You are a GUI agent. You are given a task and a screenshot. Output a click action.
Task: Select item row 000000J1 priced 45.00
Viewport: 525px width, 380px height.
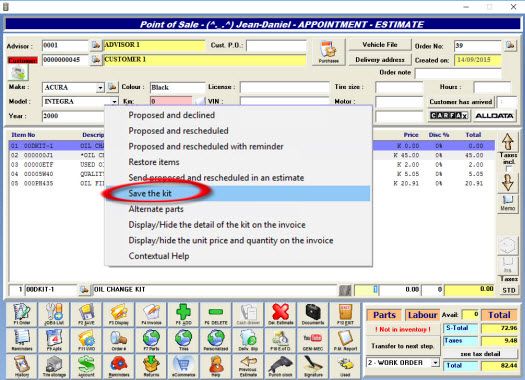pyautogui.click(x=252, y=155)
